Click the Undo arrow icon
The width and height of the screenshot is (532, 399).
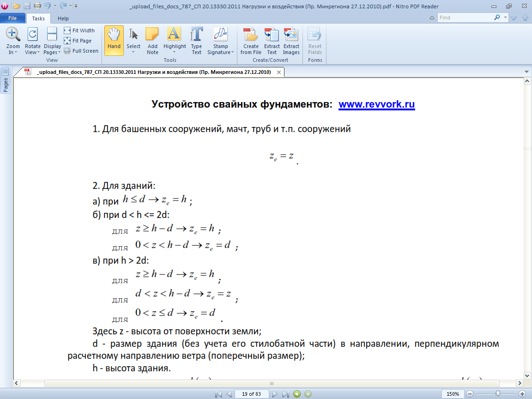click(47, 6)
